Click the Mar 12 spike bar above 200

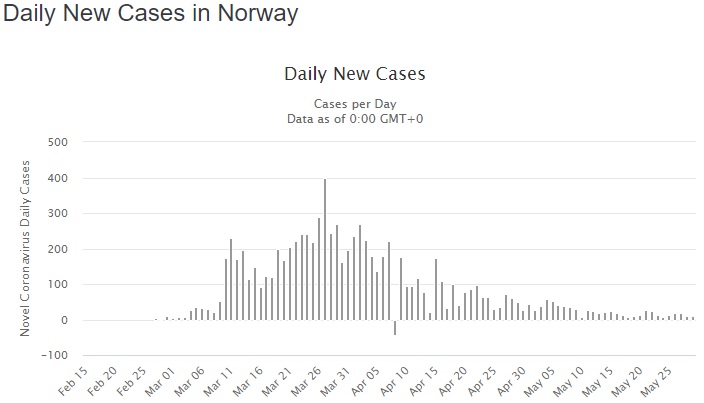click(x=231, y=279)
